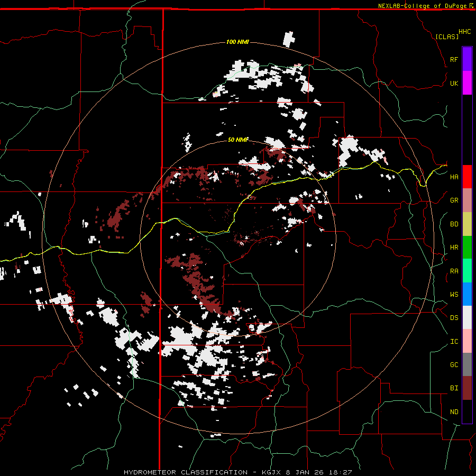Click the ND legend label

(x=454, y=412)
